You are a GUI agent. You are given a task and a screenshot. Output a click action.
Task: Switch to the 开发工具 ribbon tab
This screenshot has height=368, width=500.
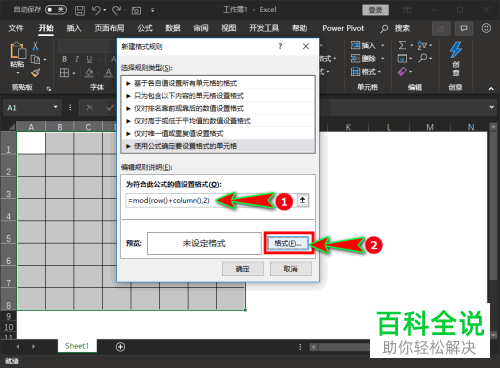(x=264, y=28)
